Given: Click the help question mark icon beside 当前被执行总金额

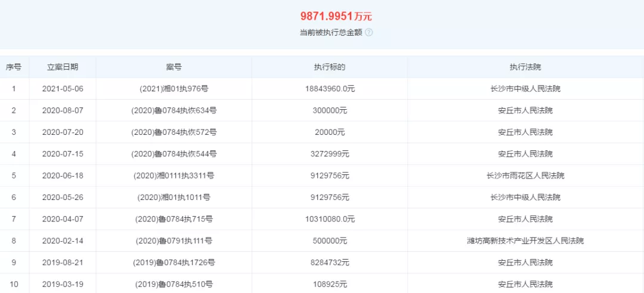Looking at the screenshot, I should (369, 32).
